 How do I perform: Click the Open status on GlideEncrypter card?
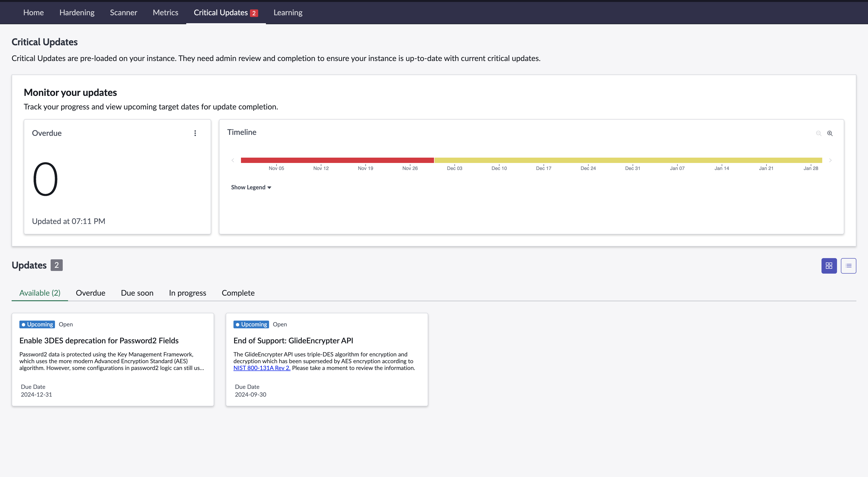(280, 324)
